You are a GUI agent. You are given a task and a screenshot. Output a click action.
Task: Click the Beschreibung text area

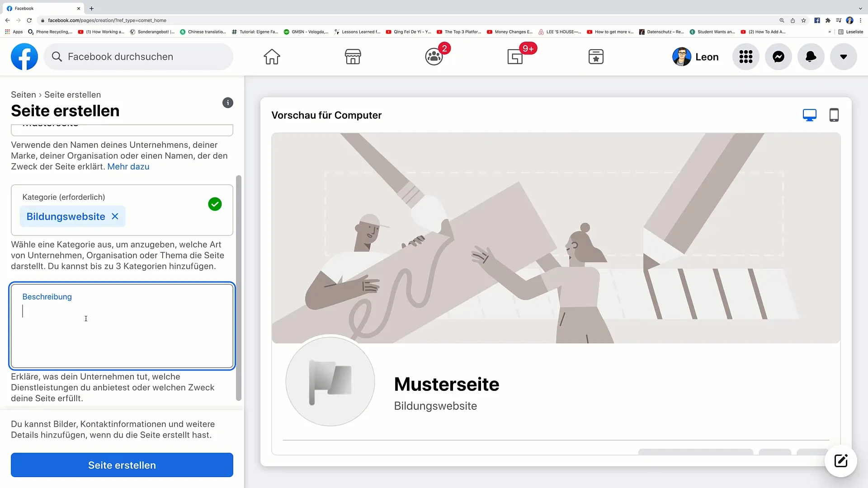[122, 326]
